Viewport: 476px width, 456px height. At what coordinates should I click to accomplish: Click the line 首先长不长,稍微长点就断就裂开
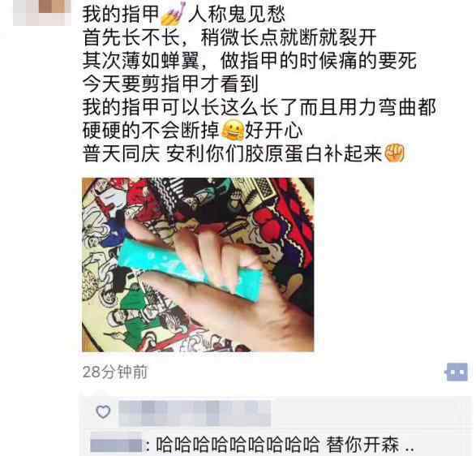229,37
